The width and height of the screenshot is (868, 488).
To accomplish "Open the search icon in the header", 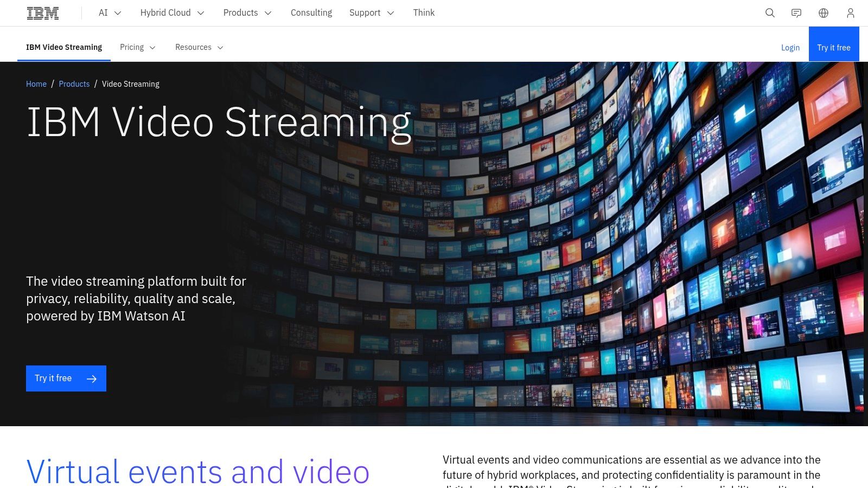I will [770, 12].
